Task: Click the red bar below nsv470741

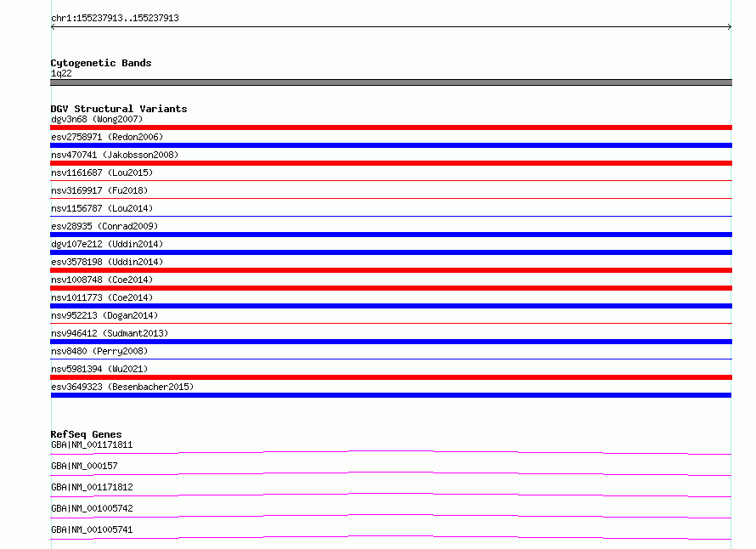Action: pos(391,163)
